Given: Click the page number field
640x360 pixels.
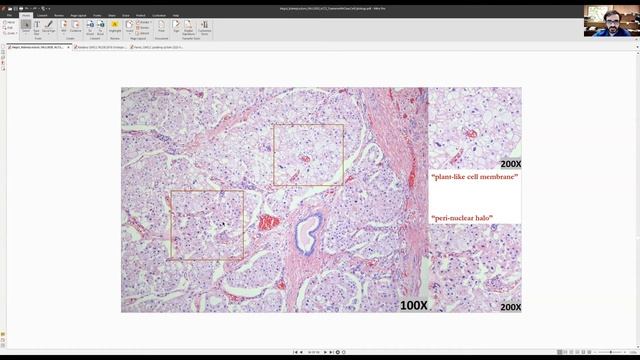Looking at the screenshot, I should pos(313,352).
